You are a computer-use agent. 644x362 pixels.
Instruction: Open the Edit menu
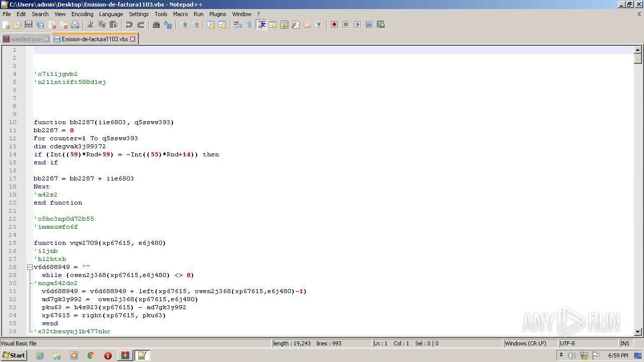tap(21, 14)
